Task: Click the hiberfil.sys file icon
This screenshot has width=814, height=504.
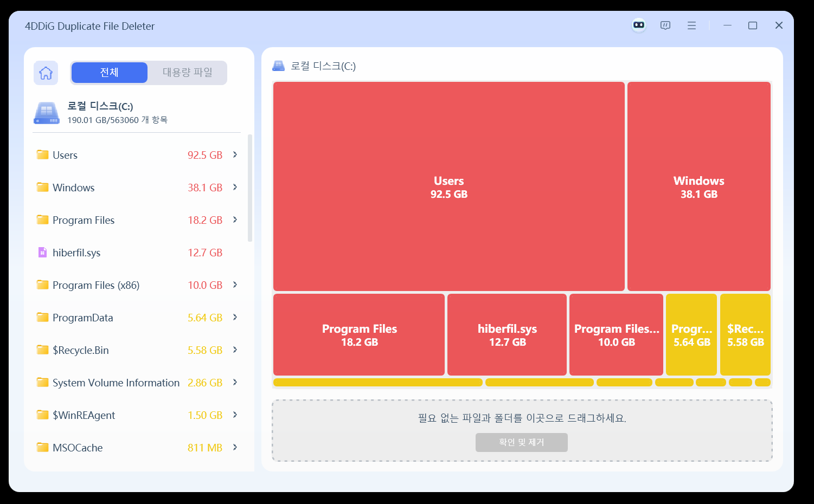Action: tap(42, 252)
